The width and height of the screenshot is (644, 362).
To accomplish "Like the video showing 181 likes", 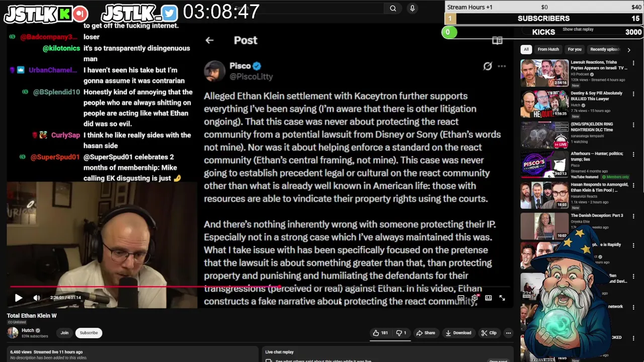I will 380,333.
